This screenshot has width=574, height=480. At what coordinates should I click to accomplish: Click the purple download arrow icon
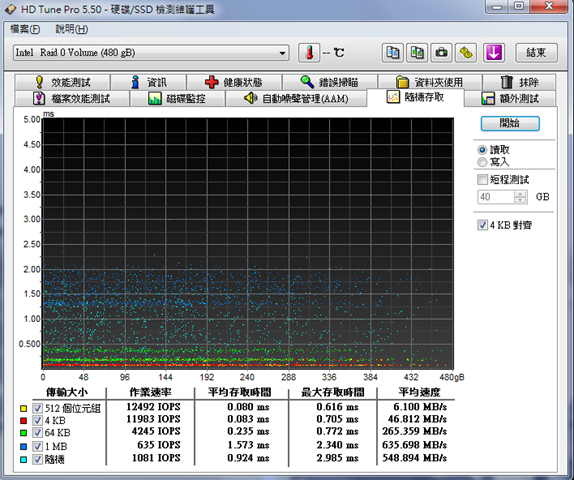coord(494,53)
